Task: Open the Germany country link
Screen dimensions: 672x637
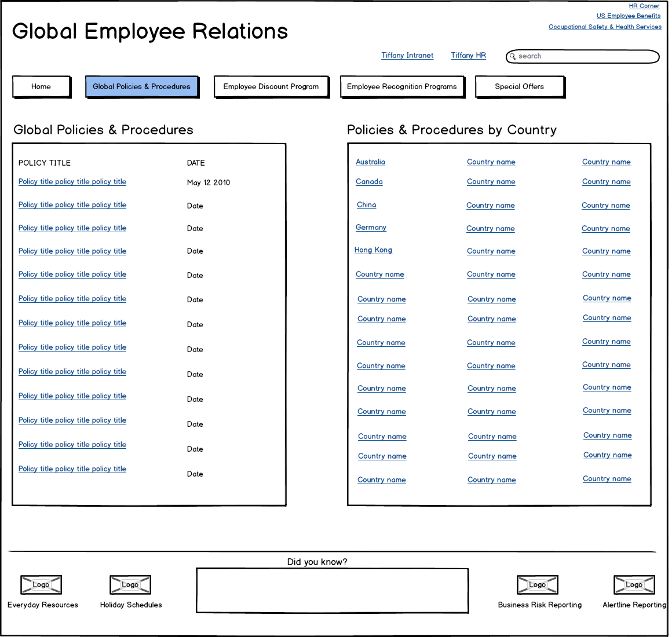Action: (x=371, y=228)
